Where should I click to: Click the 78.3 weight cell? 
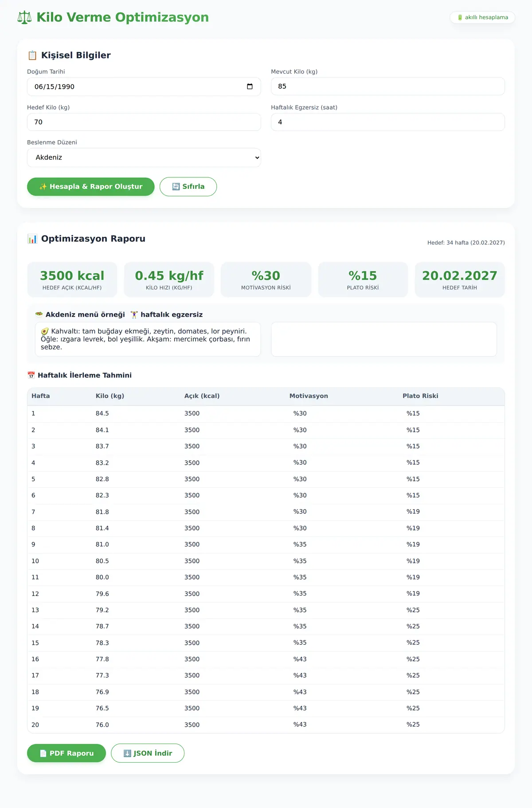pyautogui.click(x=102, y=643)
